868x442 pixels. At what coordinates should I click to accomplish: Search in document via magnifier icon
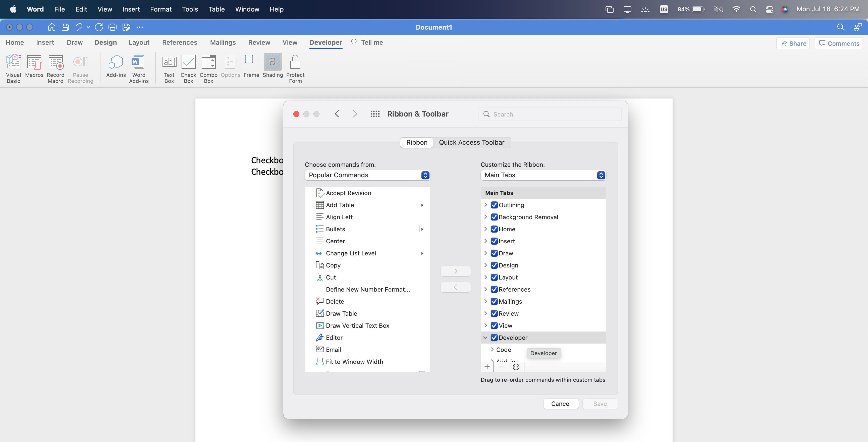841,27
